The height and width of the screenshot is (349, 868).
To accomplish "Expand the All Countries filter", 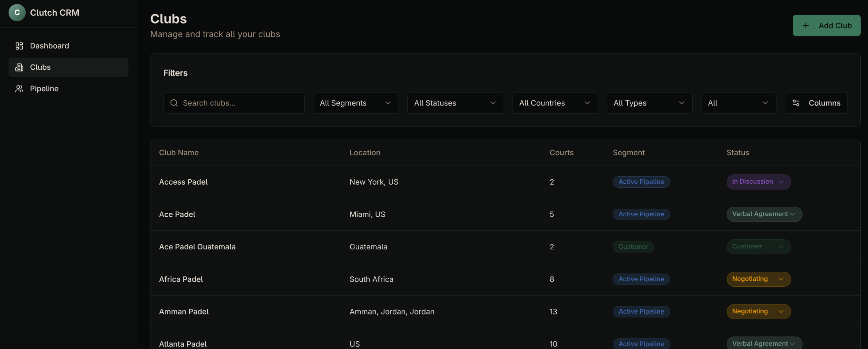I will pos(555,103).
